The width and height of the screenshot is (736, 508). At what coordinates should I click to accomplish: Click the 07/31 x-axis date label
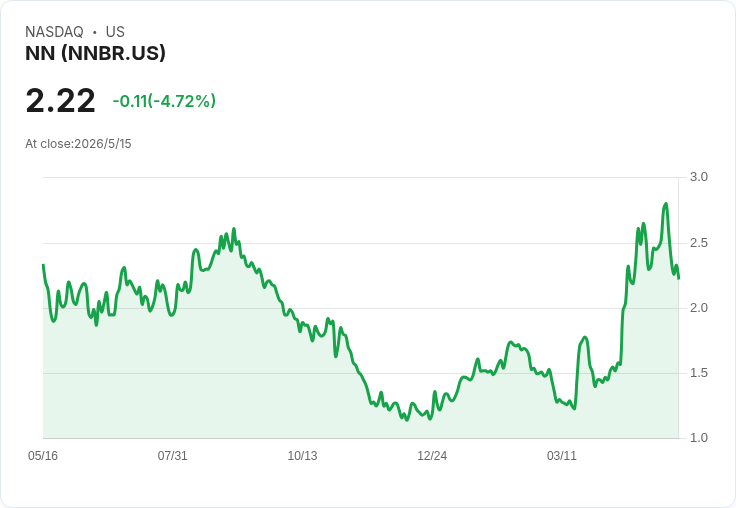[x=172, y=455]
